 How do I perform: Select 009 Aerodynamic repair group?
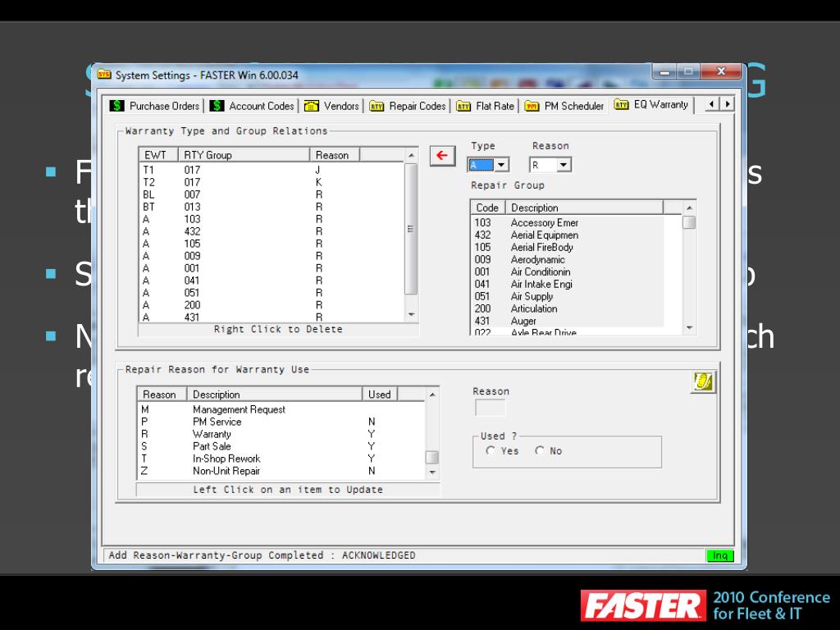pyautogui.click(x=568, y=259)
